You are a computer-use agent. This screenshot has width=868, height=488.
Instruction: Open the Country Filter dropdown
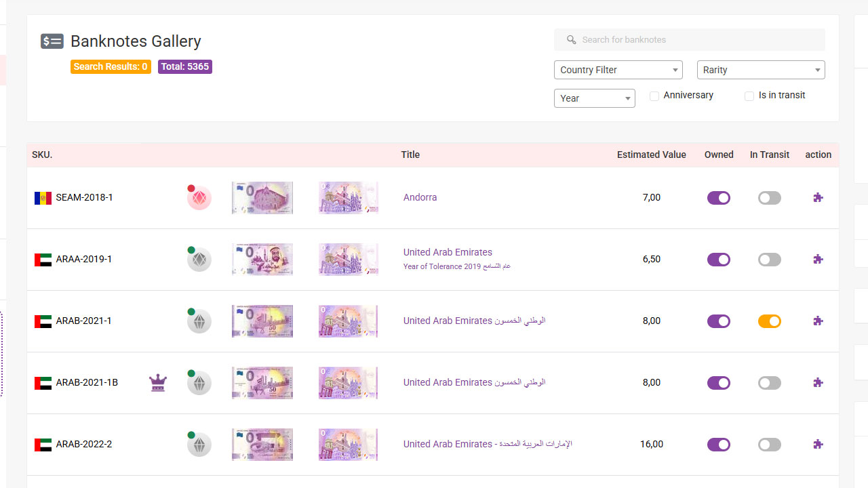618,70
